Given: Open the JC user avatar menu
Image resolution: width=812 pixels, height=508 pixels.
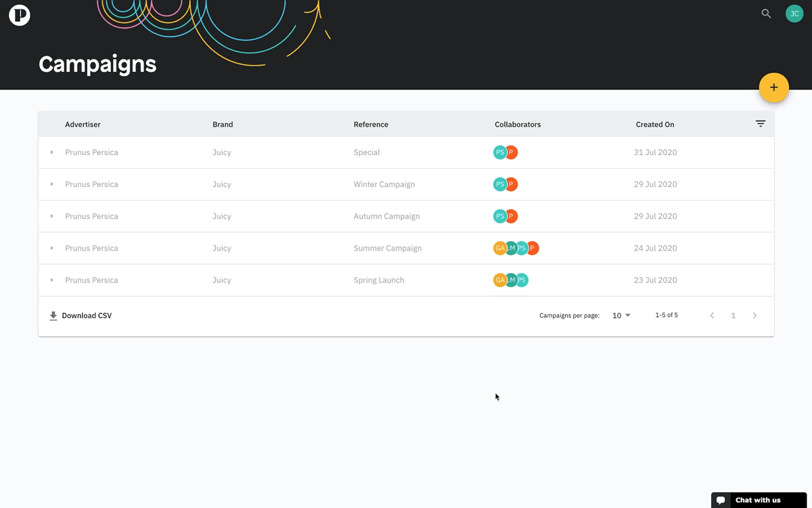Looking at the screenshot, I should 794,14.
